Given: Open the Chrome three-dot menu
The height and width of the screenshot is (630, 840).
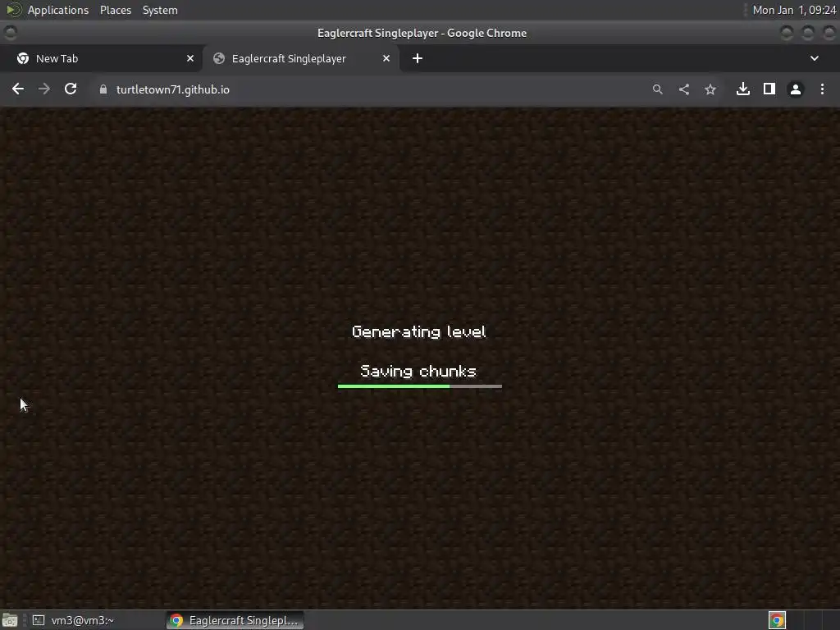Looking at the screenshot, I should click(822, 89).
